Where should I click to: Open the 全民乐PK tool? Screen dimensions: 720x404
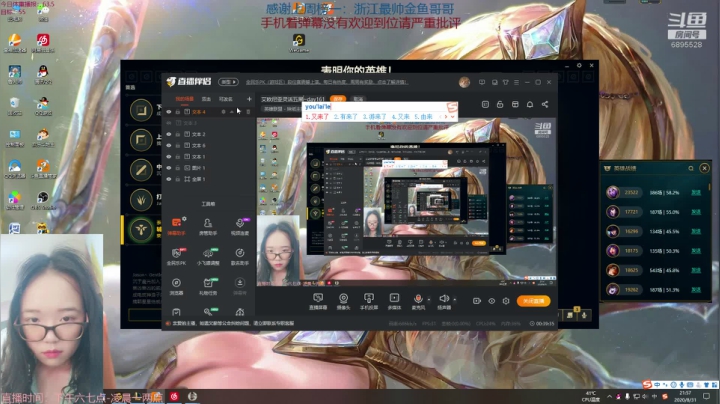point(176,256)
